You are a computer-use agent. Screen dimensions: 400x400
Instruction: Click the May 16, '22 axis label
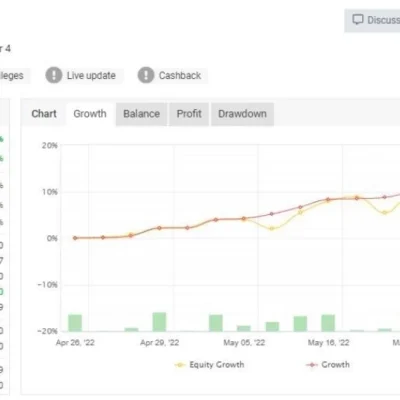tap(328, 343)
